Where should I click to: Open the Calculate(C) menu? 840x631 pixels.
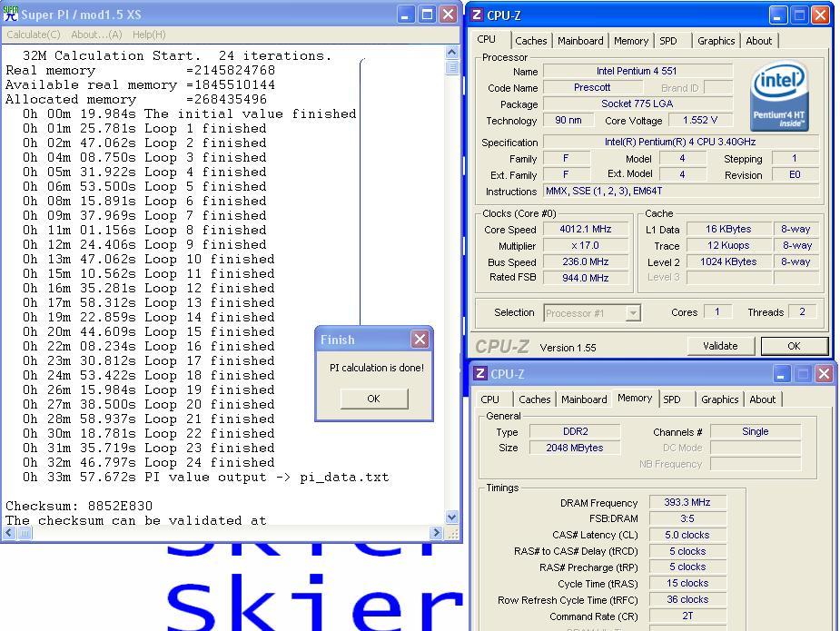click(34, 35)
